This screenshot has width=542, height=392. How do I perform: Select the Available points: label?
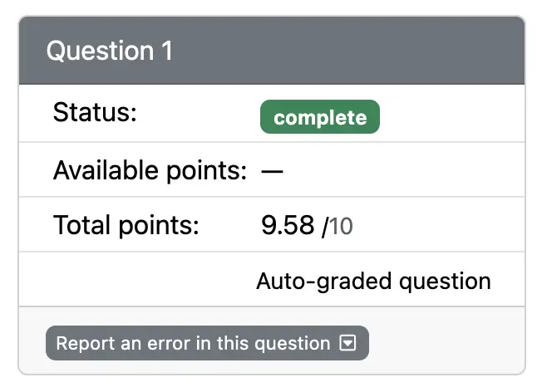click(150, 171)
